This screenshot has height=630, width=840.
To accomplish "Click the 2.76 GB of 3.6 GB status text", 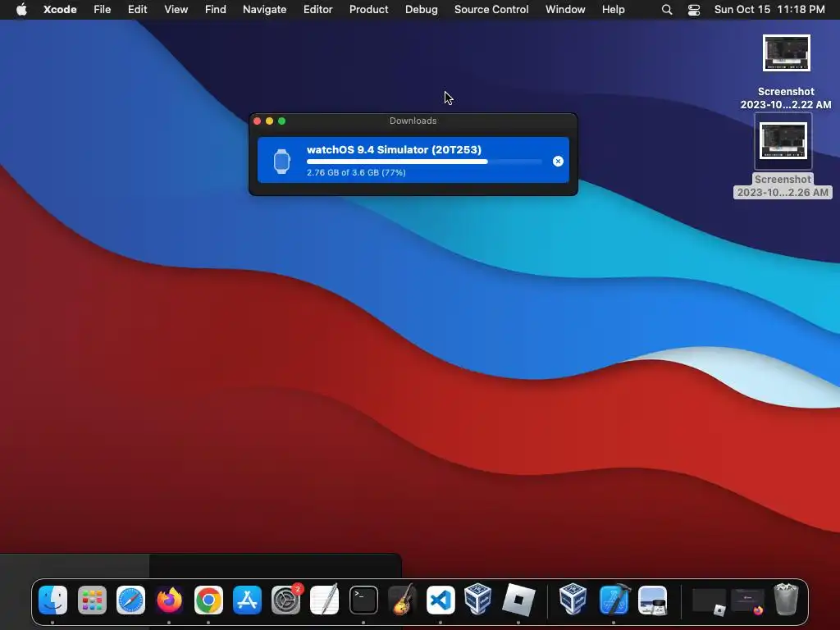I will 356,172.
